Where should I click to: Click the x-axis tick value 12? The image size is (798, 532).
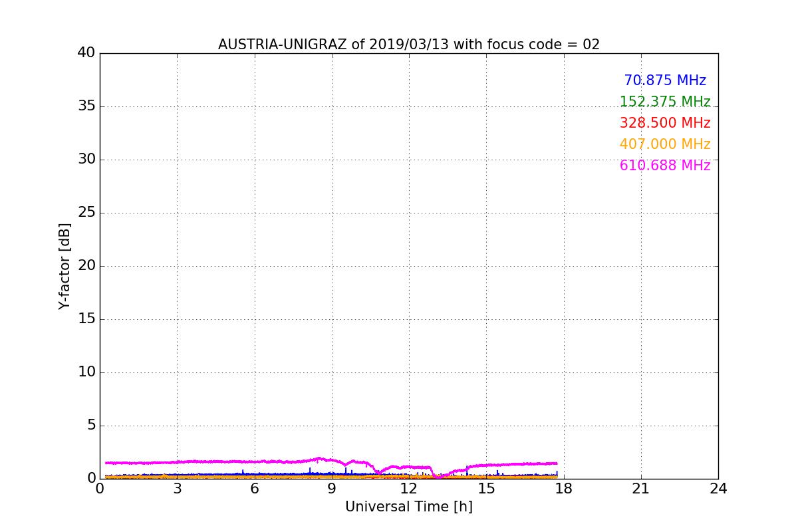(409, 489)
